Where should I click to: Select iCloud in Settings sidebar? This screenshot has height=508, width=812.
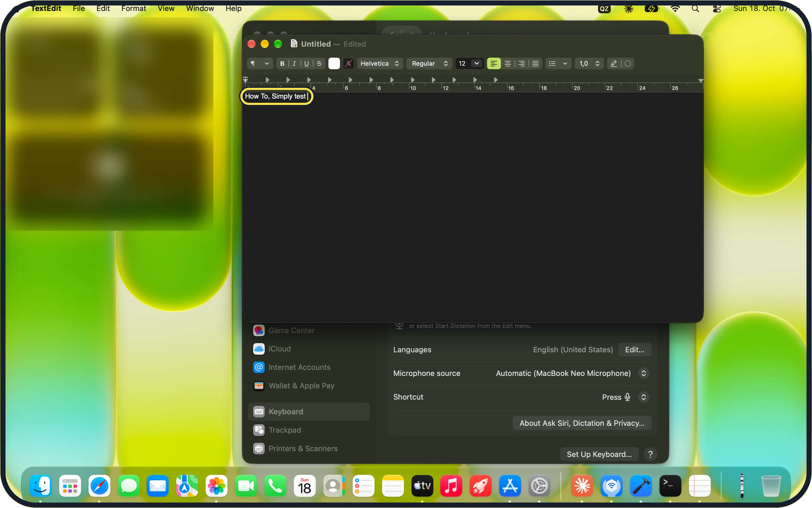point(309,349)
